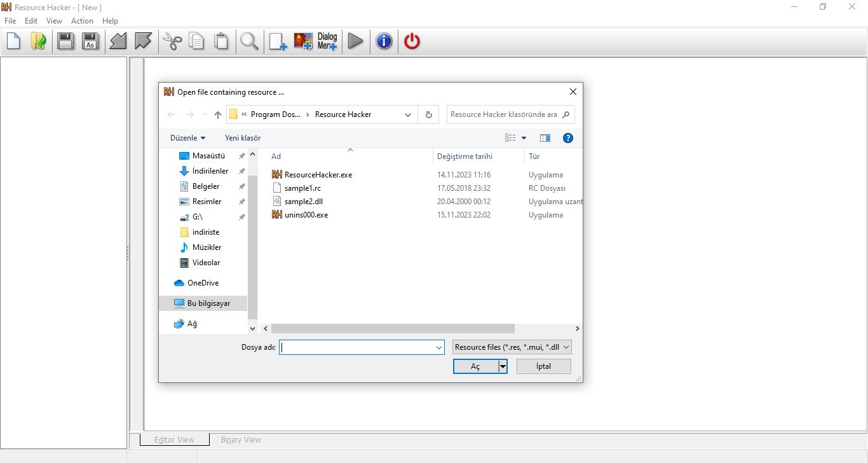Viewport: 868px width, 463px height.
Task: Click Yeni klasör new folder button
Action: pos(243,138)
